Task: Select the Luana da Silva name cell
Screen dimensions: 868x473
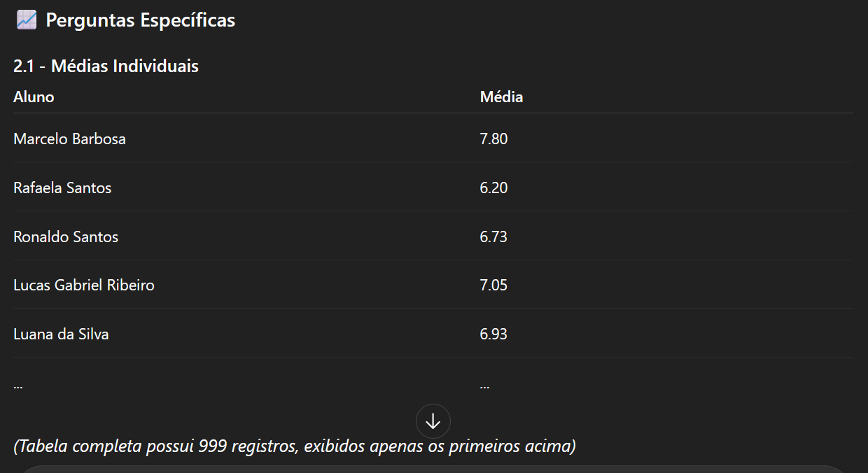Action: pyautogui.click(x=61, y=334)
